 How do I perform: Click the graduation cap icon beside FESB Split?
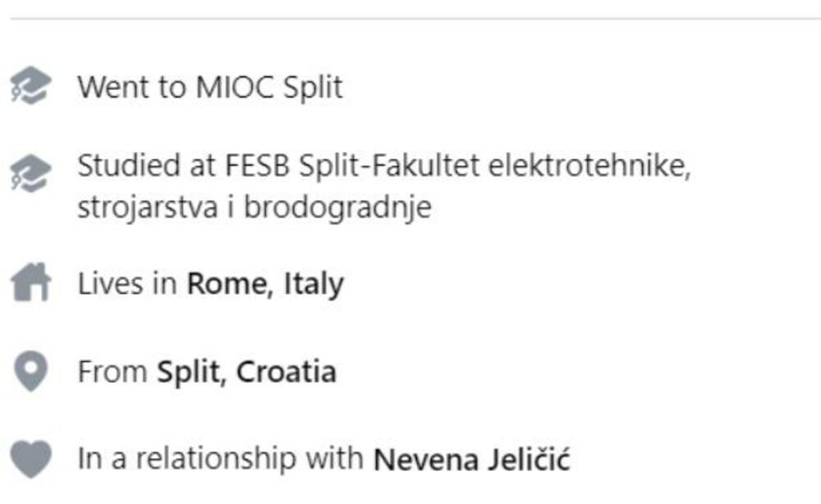30,173
